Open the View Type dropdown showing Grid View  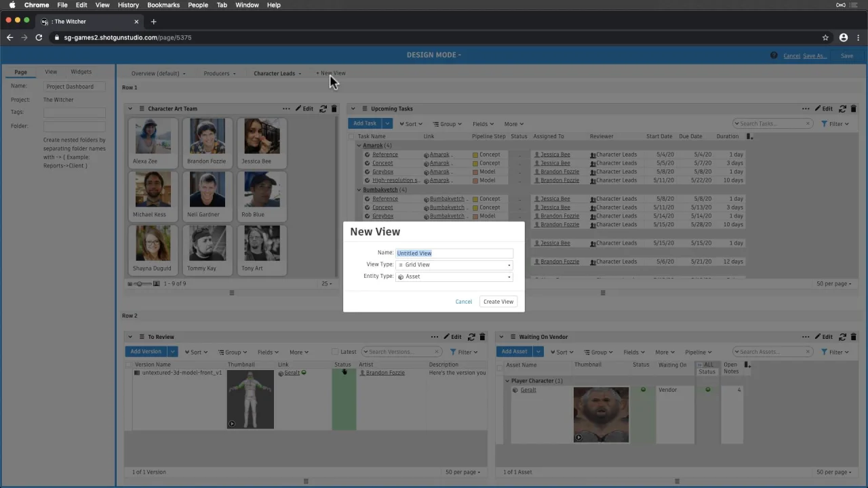(454, 265)
